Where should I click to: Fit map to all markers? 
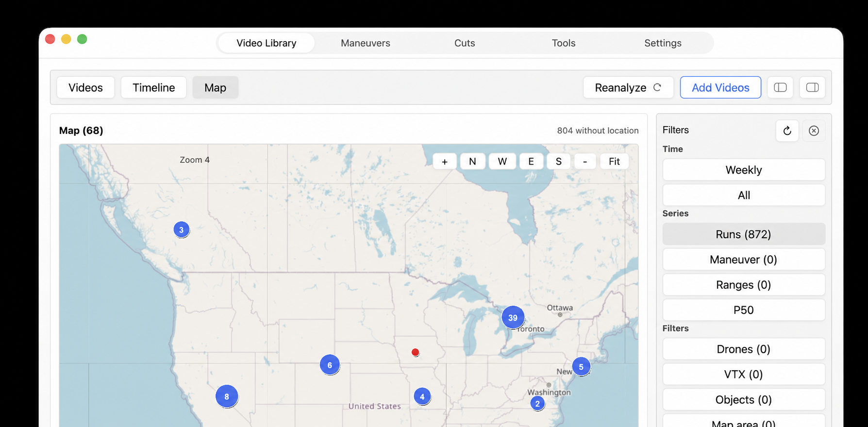614,162
